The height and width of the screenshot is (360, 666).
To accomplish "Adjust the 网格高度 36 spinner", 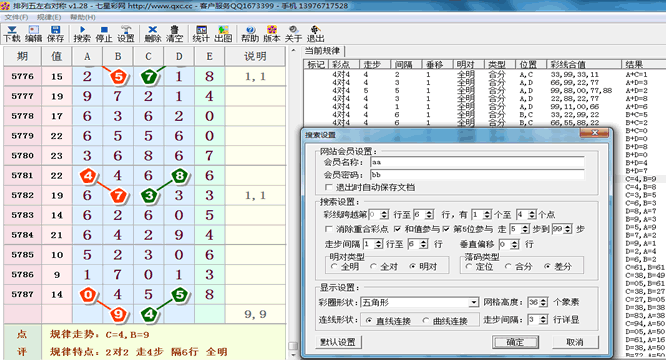I will (544, 302).
